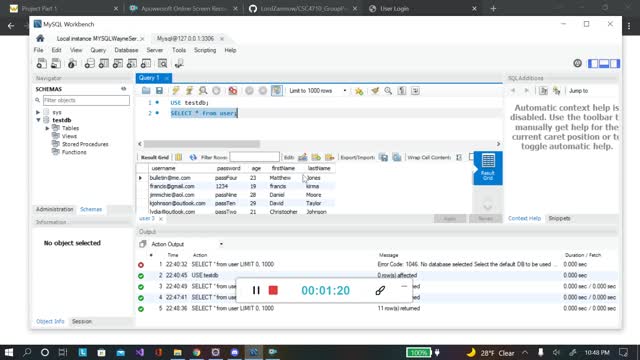The width and height of the screenshot is (640, 360).
Task: Toggle Wrap Cell Content icon
Action: pos(459,157)
